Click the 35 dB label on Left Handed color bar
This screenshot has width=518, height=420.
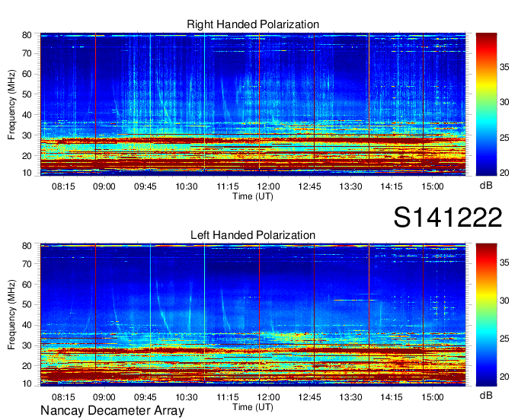504,262
